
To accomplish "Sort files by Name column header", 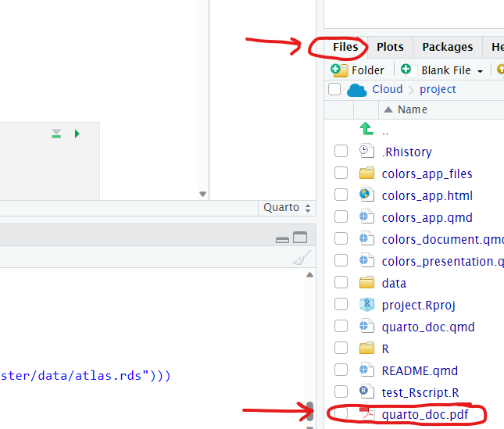I will pyautogui.click(x=412, y=109).
